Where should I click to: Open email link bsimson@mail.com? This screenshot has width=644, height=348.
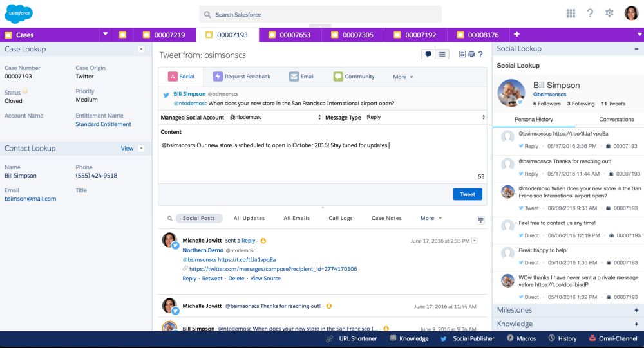(x=30, y=199)
